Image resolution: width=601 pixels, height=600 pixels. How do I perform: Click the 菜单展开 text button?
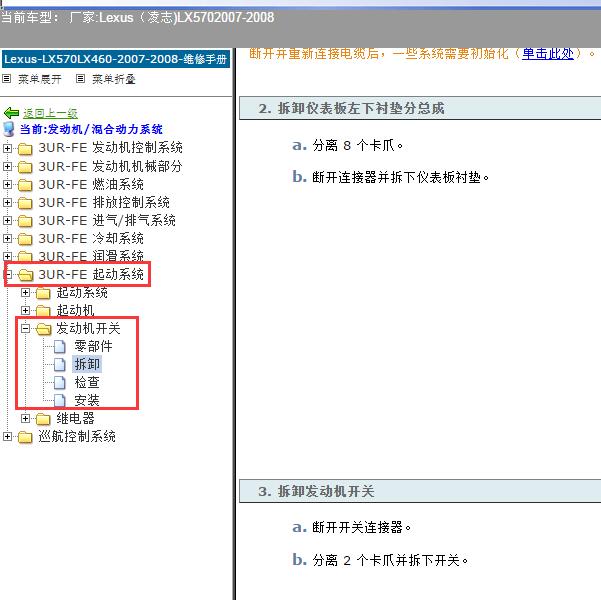(40, 79)
